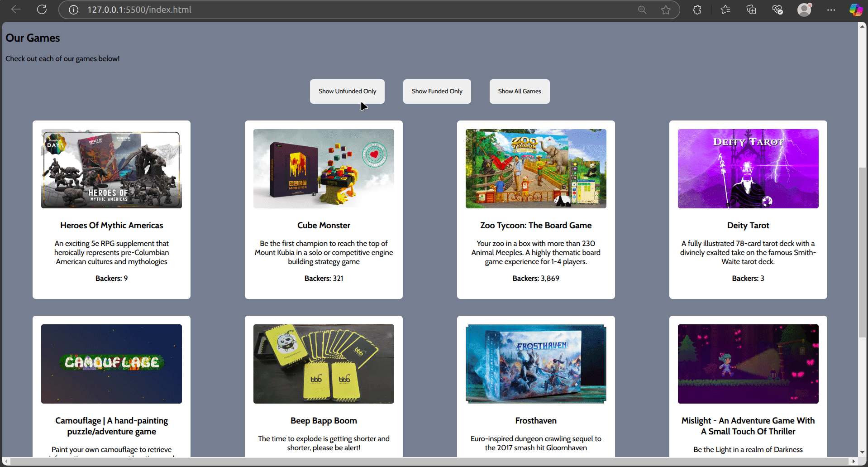This screenshot has width=868, height=467.
Task: Click 'Zoo Tycoon: The Board Game' title
Action: tap(536, 226)
